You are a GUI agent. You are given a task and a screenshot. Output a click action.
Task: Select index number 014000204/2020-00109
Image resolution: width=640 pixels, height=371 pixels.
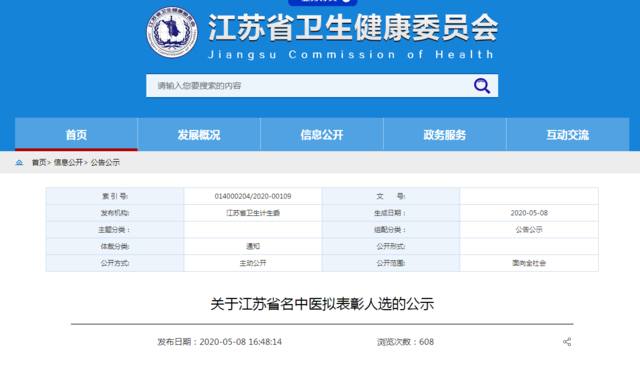pyautogui.click(x=253, y=196)
